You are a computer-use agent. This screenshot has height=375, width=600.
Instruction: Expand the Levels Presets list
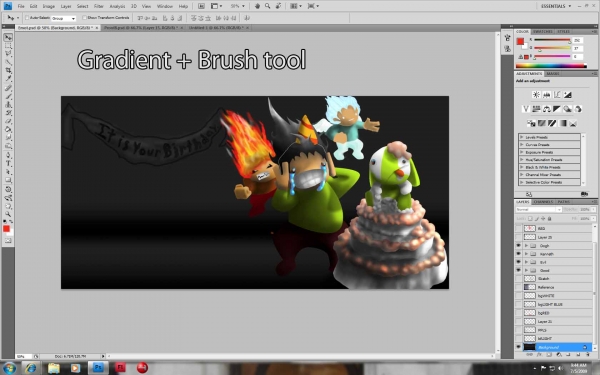click(x=522, y=137)
